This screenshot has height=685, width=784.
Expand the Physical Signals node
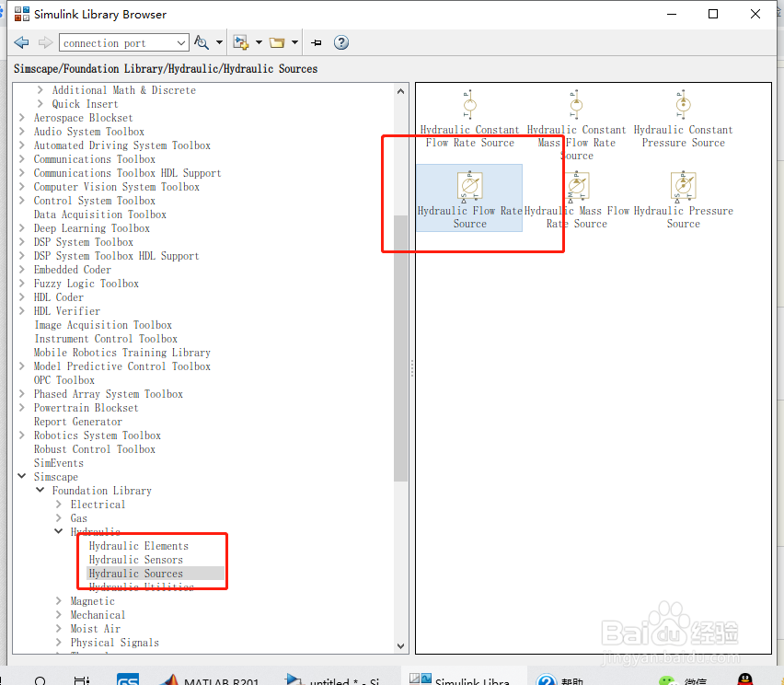pos(59,643)
